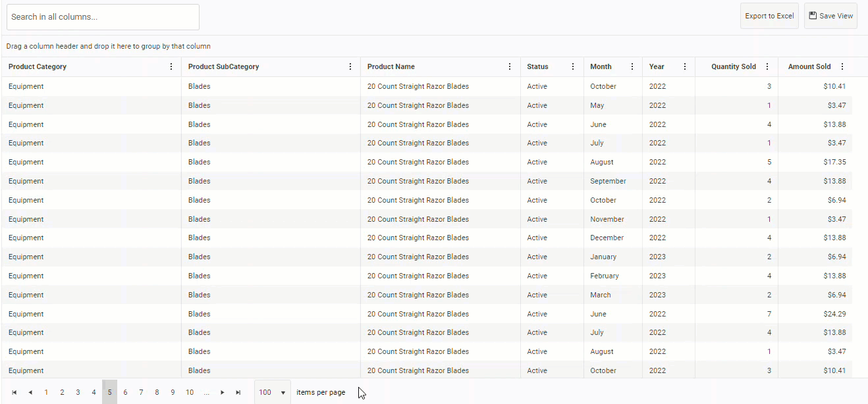Sort by Product Name column header
868x404 pixels.
[x=391, y=66]
